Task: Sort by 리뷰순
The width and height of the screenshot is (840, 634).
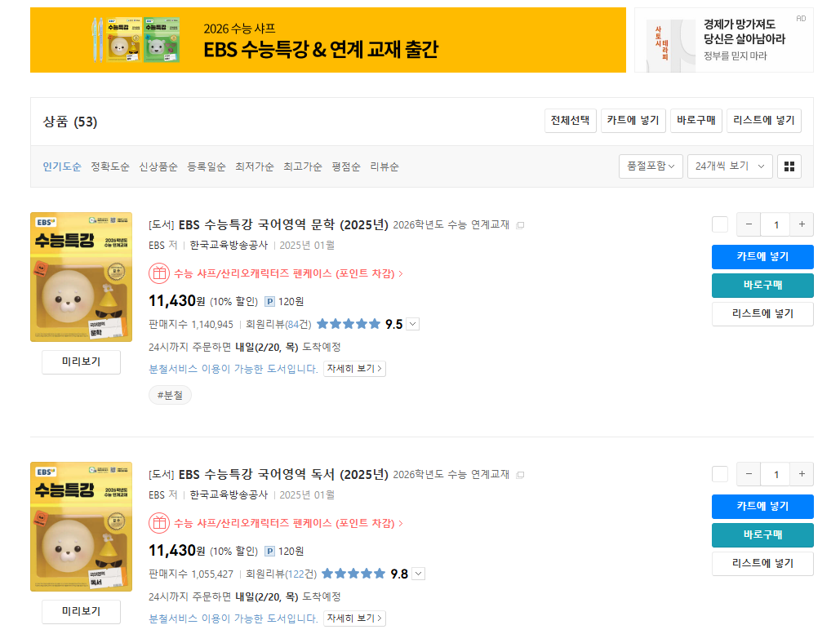Action: tap(384, 166)
